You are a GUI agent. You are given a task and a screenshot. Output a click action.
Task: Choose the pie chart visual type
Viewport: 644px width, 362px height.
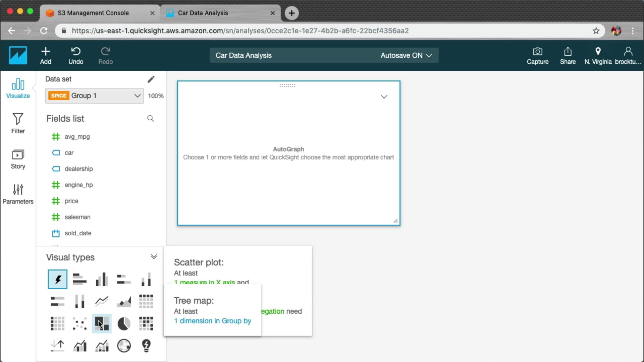124,324
